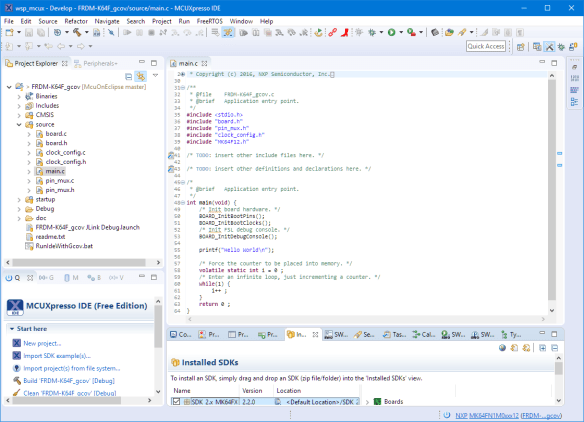The height and width of the screenshot is (422, 584).
Task: Expand the startup folder
Action: (19, 200)
